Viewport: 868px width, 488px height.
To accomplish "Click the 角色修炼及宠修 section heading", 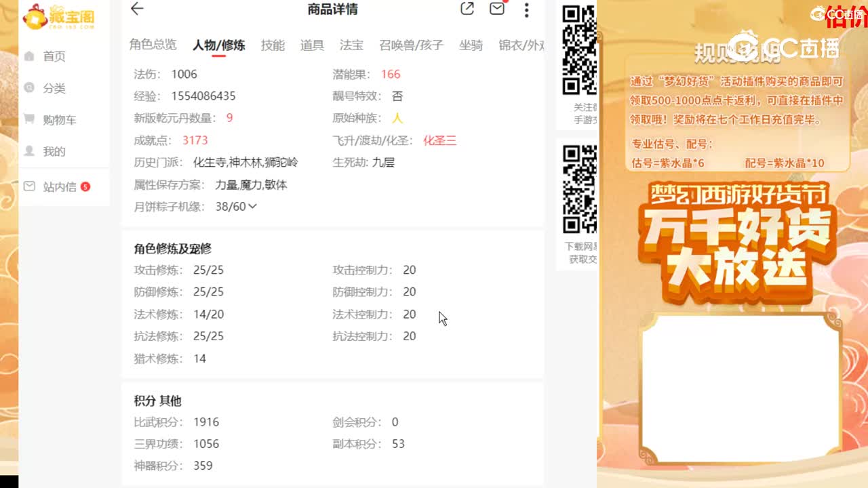I will pyautogui.click(x=173, y=249).
